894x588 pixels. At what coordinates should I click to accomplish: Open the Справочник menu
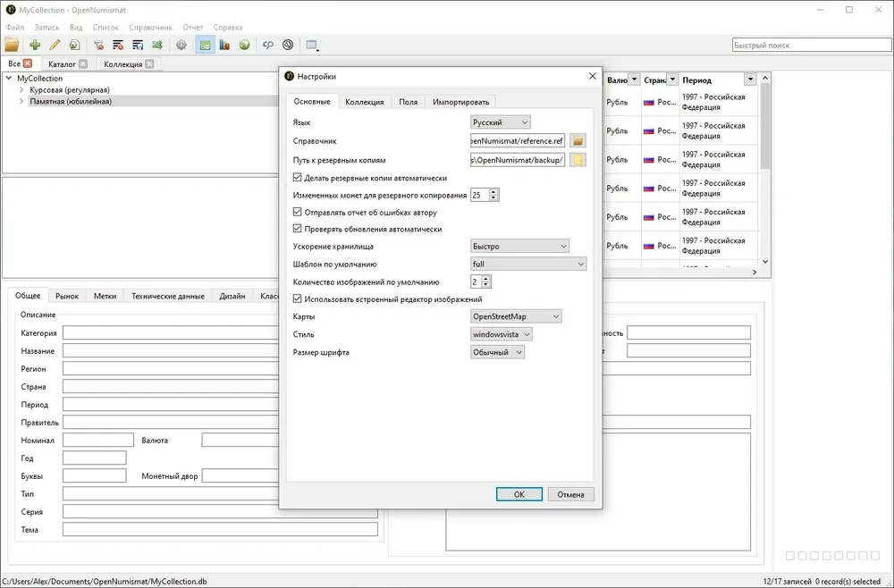click(150, 28)
